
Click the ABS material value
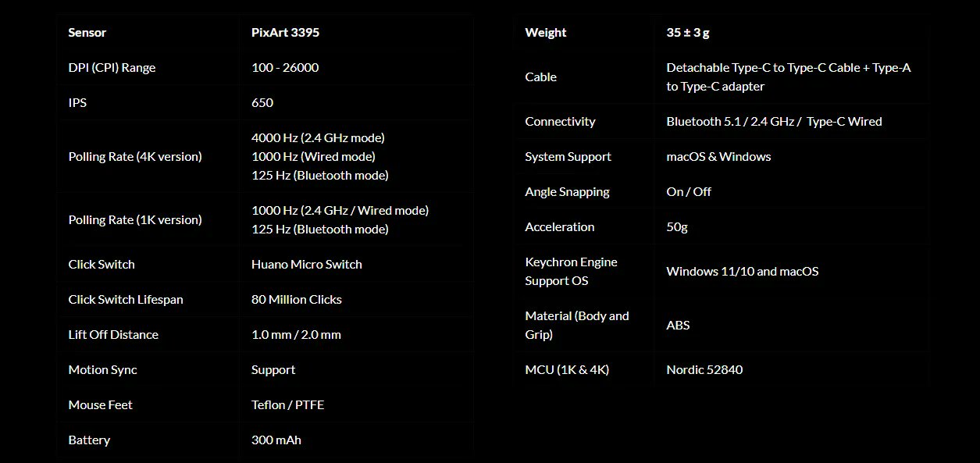[x=678, y=326]
